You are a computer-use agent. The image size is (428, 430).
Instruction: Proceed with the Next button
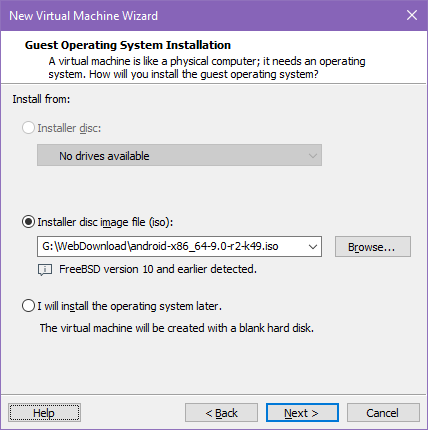click(302, 413)
